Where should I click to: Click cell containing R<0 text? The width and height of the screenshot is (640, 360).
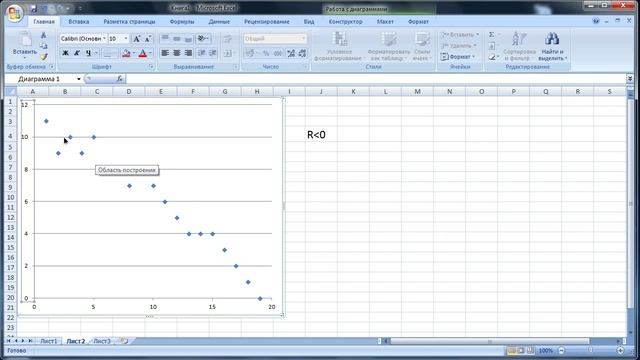pyautogui.click(x=321, y=135)
